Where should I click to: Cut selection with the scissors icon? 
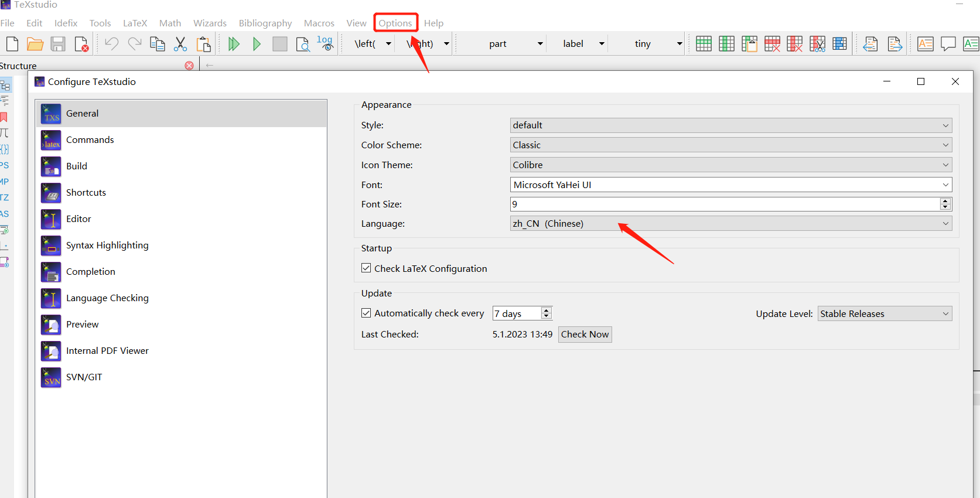pos(180,44)
